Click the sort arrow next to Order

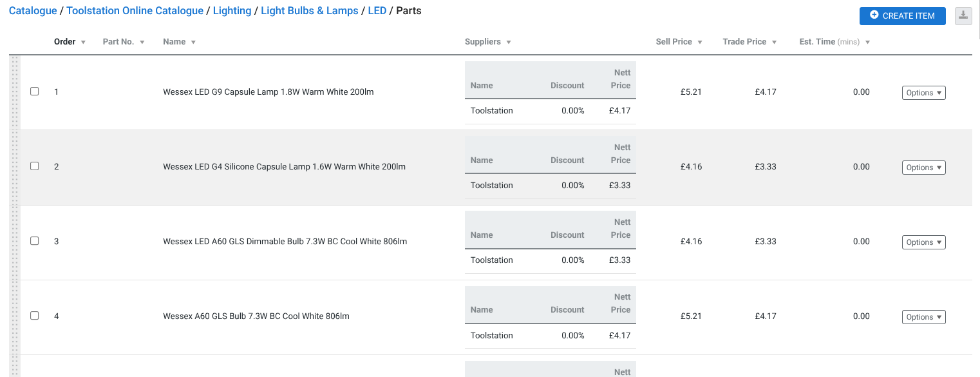83,43
